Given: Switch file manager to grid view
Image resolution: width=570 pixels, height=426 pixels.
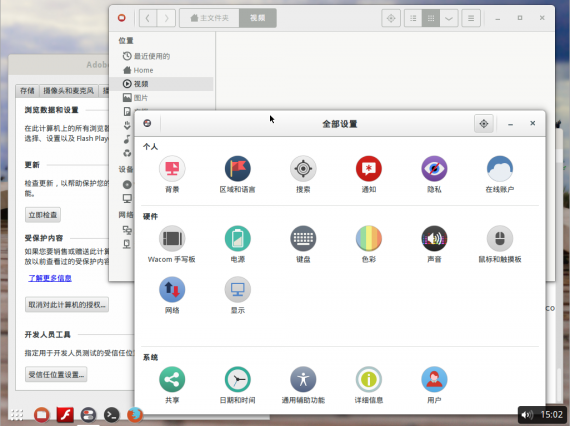Looking at the screenshot, I should pos(431,18).
